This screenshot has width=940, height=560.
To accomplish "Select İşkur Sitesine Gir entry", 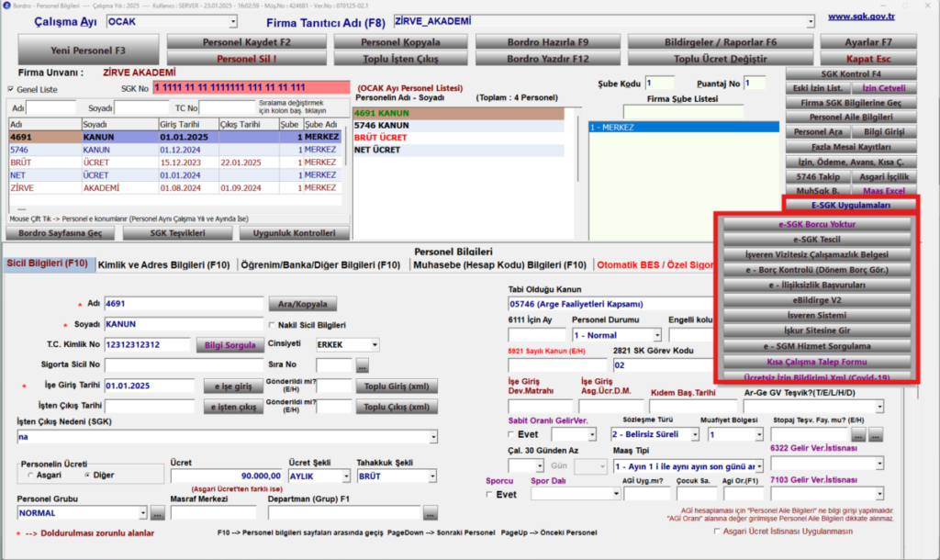I will pos(816,330).
